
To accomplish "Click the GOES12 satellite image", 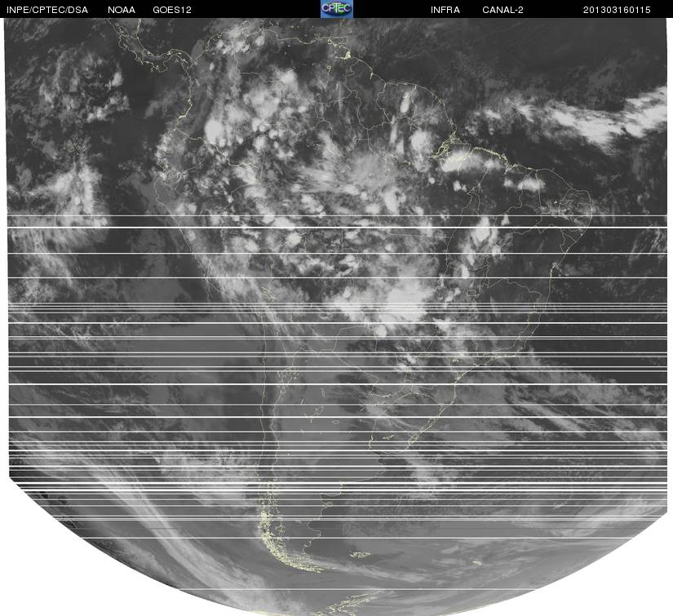I will (337, 317).
